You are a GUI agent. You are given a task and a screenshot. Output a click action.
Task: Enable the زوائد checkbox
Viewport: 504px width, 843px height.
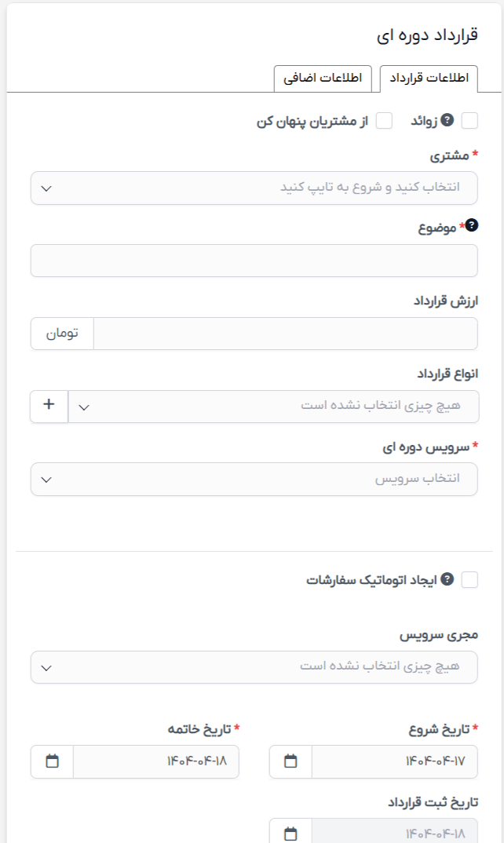[x=469, y=120]
